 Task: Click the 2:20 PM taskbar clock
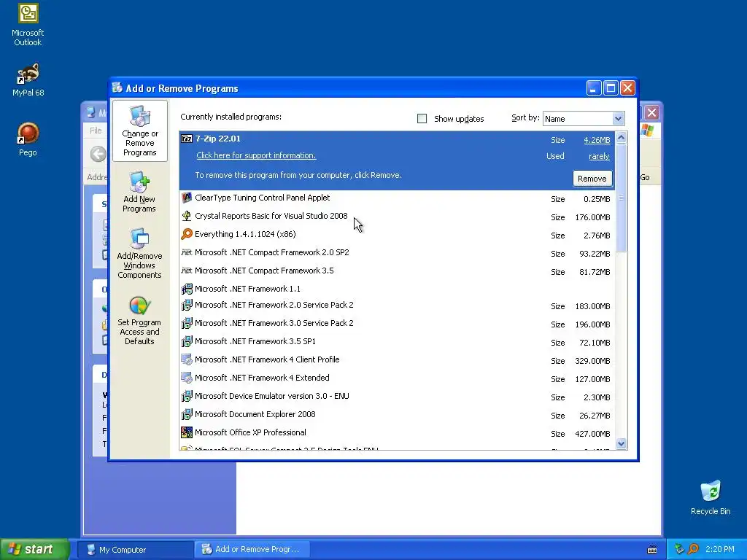pos(719,549)
